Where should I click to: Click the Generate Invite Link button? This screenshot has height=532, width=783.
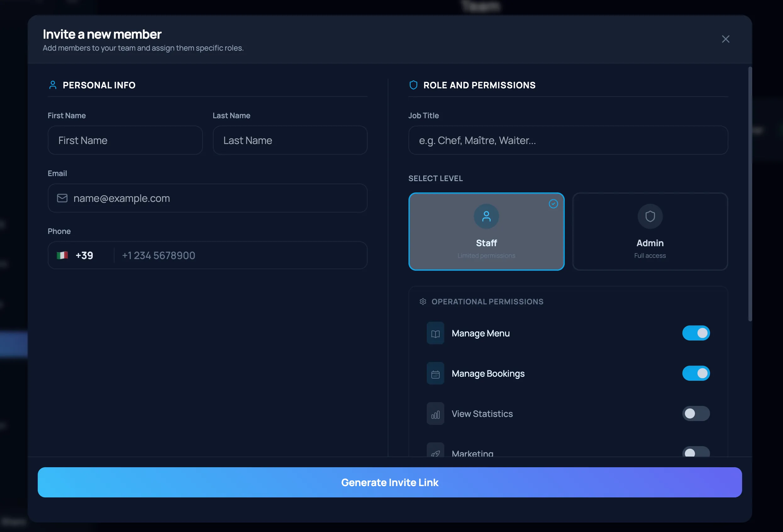pos(390,482)
